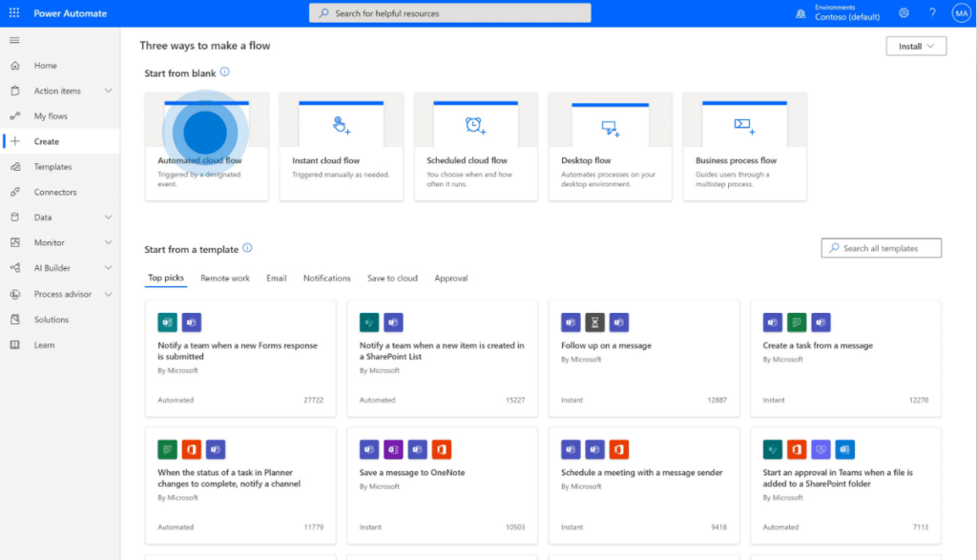Select the Notifications template category
Viewport: 977px width, 560px height.
(327, 278)
